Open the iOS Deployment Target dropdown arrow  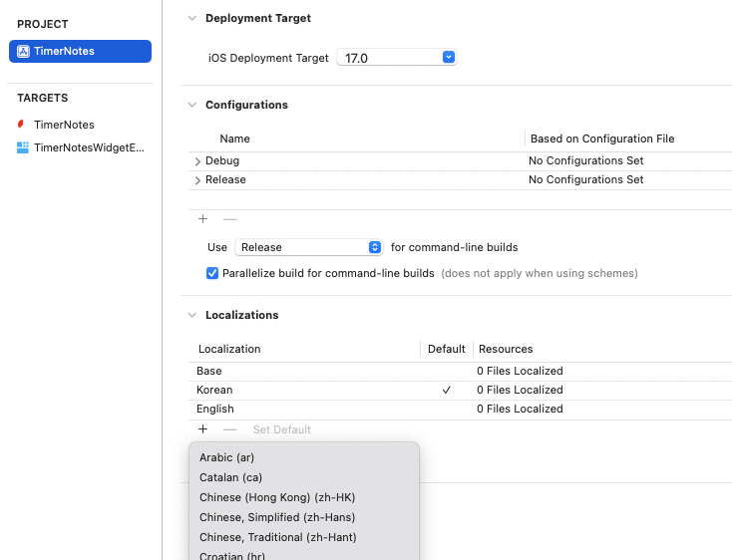tap(449, 57)
